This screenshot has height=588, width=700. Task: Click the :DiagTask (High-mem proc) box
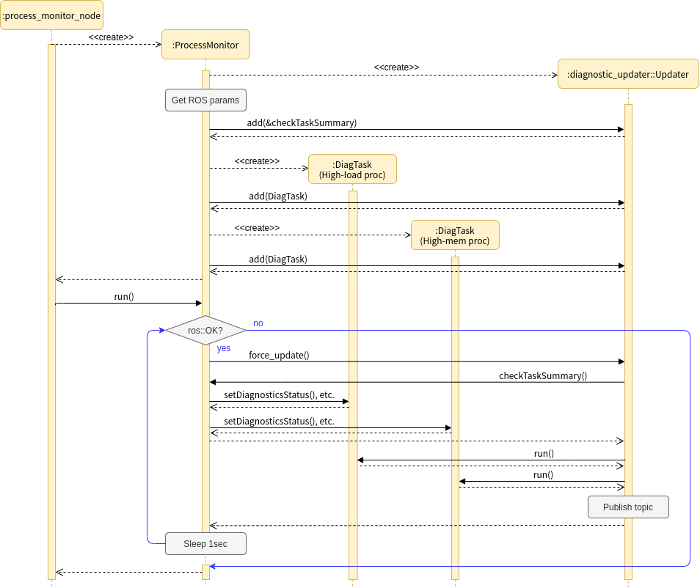455,235
